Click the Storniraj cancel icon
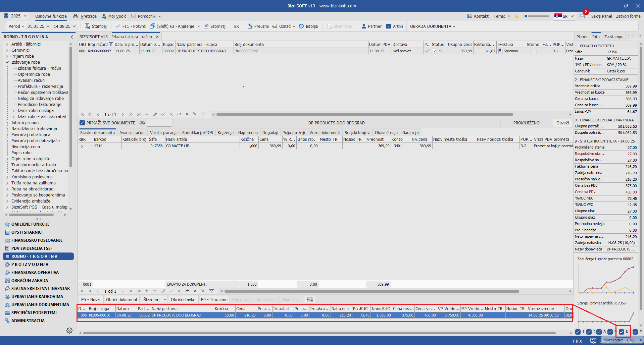The image size is (644, 345). [x=206, y=26]
